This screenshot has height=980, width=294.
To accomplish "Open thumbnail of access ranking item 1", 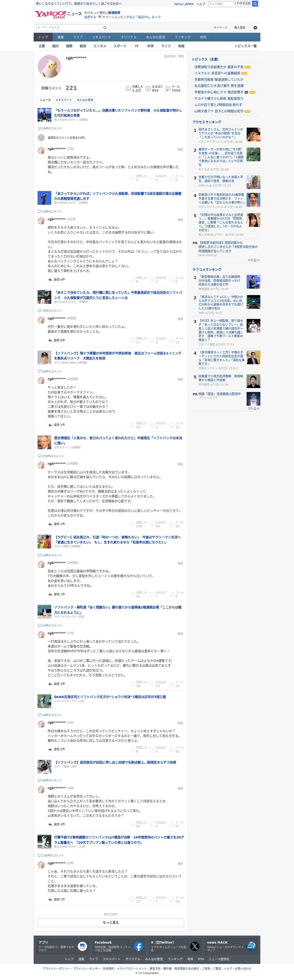I will 253,135.
